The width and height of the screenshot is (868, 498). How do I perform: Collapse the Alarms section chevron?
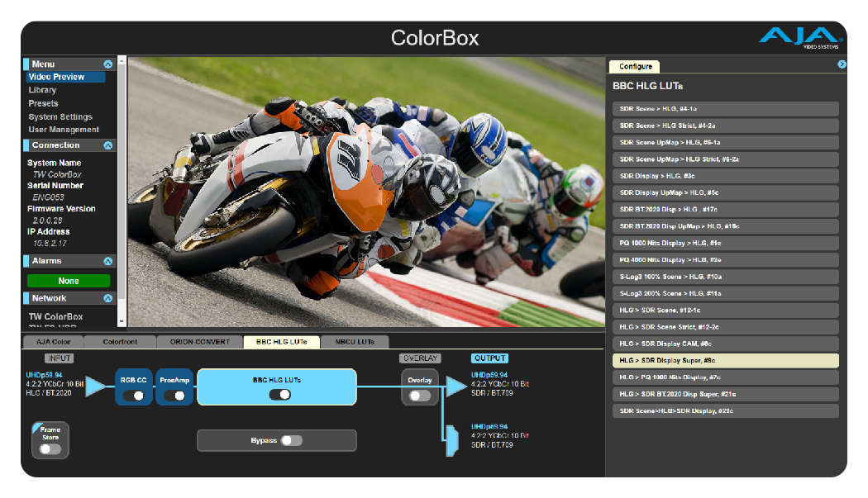[x=108, y=261]
